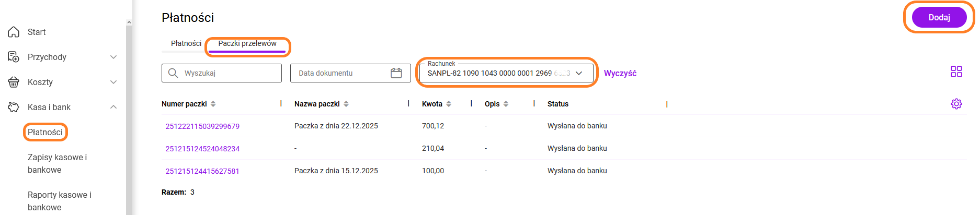Viewport: 980px width, 215px height.
Task: Click the Koszty basket icon
Action: pos(14,82)
